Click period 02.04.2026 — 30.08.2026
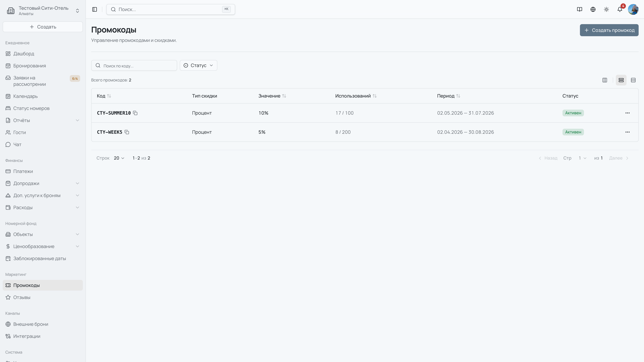Image resolution: width=644 pixels, height=362 pixels. point(466,132)
